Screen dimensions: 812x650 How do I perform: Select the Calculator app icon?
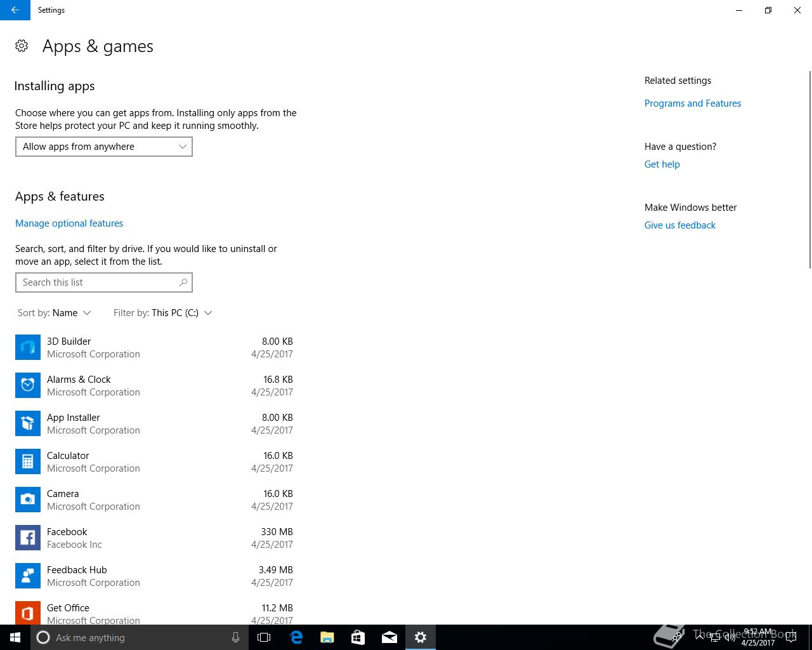[28, 461]
